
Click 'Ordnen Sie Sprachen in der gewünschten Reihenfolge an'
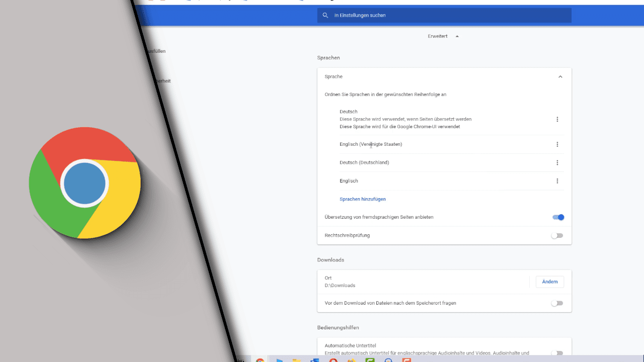click(385, 95)
